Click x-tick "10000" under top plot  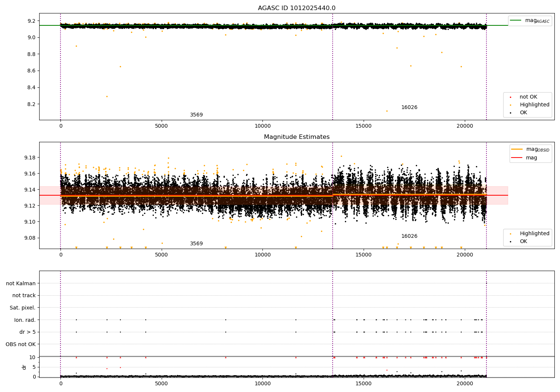(x=262, y=126)
